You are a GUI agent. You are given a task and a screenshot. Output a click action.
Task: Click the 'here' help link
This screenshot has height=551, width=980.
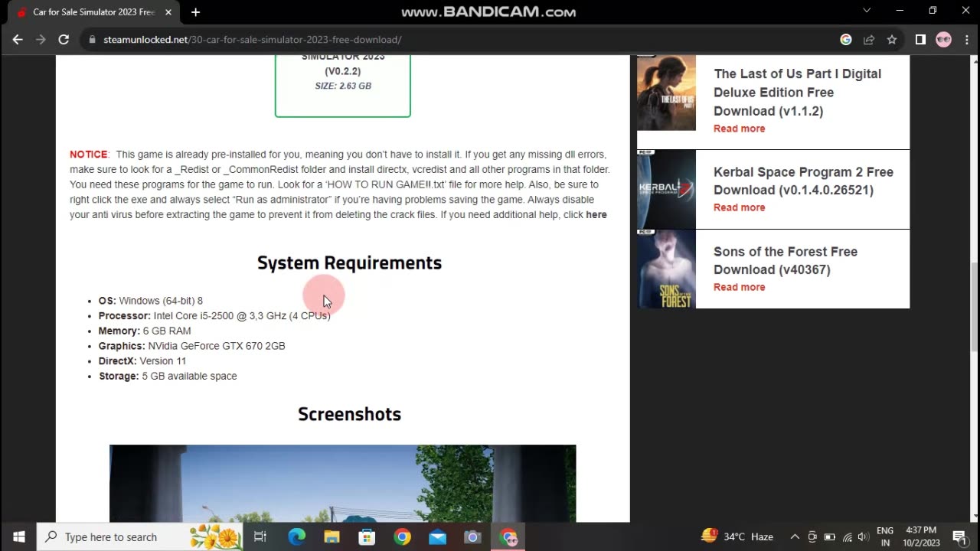596,215
